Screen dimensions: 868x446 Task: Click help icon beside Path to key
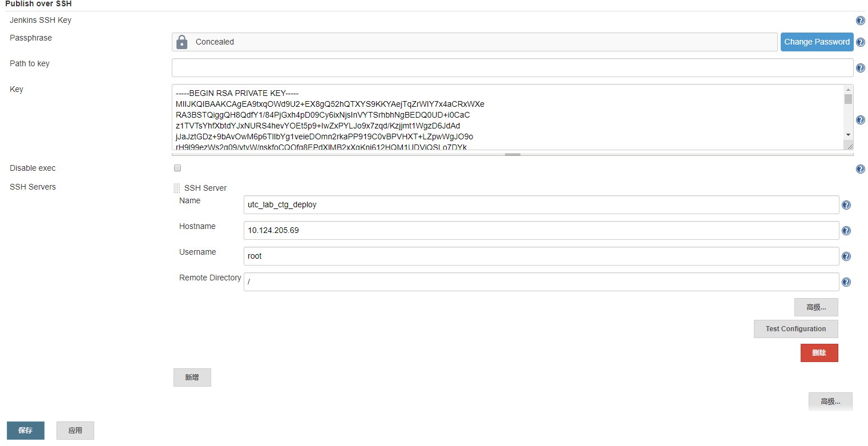[x=861, y=68]
